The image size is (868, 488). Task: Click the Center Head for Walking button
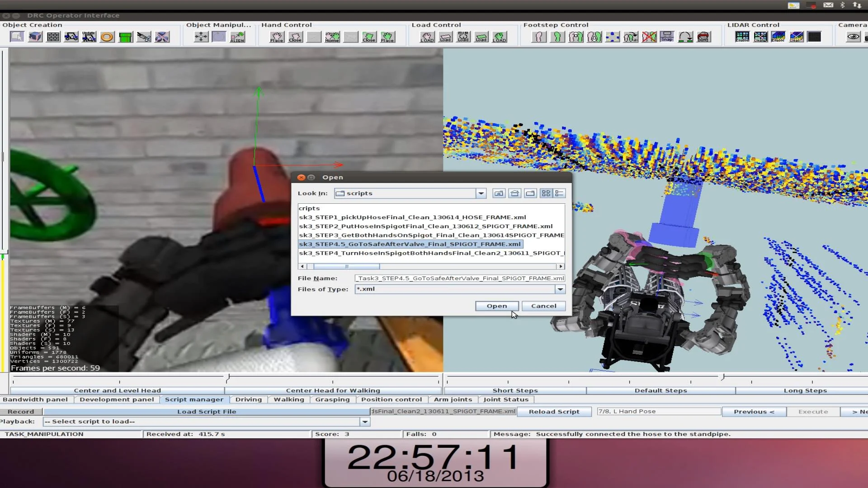[333, 390]
